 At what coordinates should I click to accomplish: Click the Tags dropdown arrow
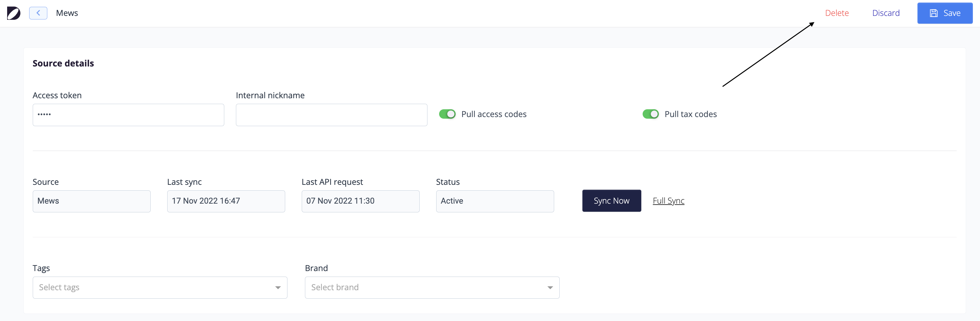(x=278, y=288)
